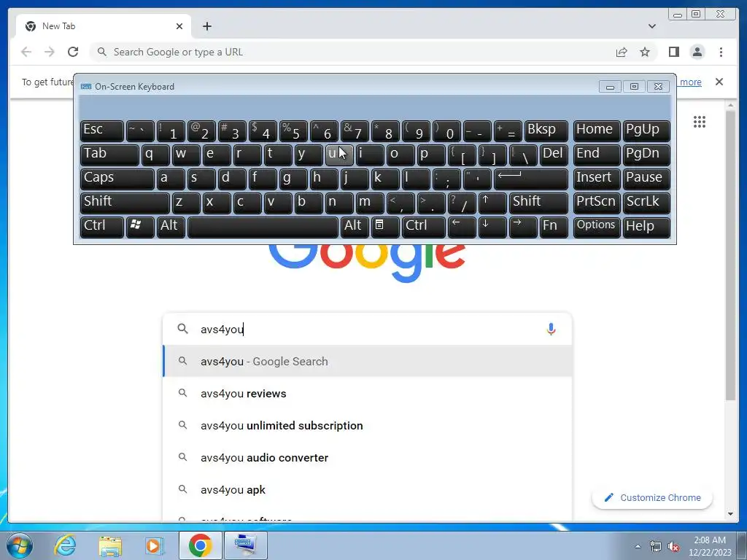Toggle the right Alt key on keyboard
747x560 pixels.
tap(355, 227)
